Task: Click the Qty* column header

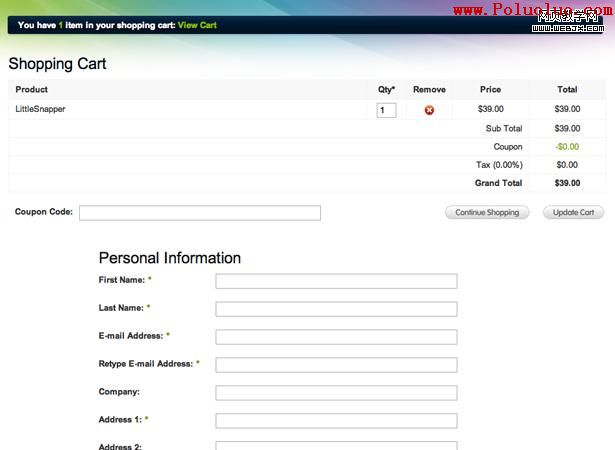Action: [x=386, y=90]
